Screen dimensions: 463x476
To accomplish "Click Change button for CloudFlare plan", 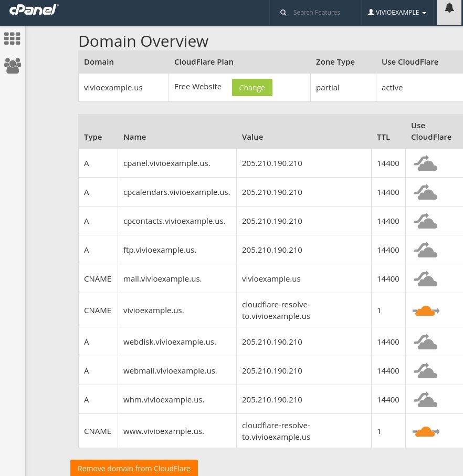I will pyautogui.click(x=252, y=88).
